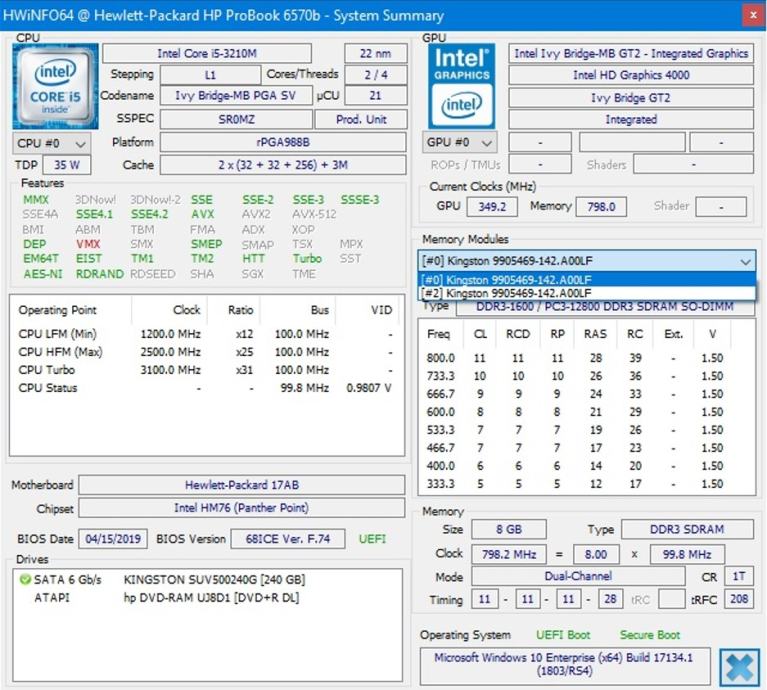Click the 35 W TDP value box

coord(67,165)
